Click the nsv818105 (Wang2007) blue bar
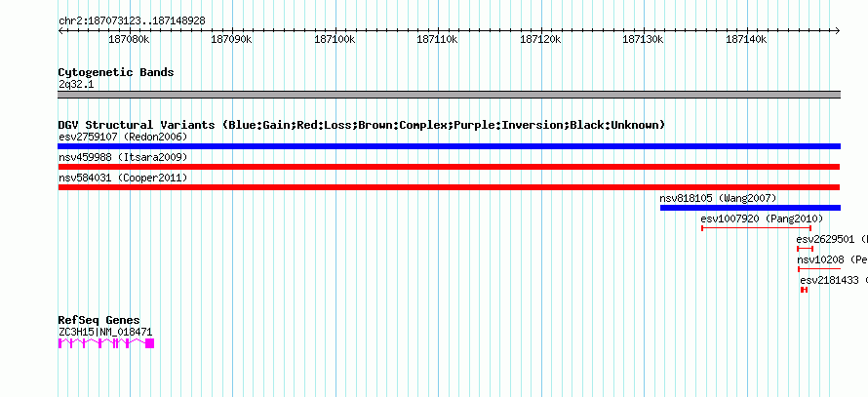 click(750, 208)
